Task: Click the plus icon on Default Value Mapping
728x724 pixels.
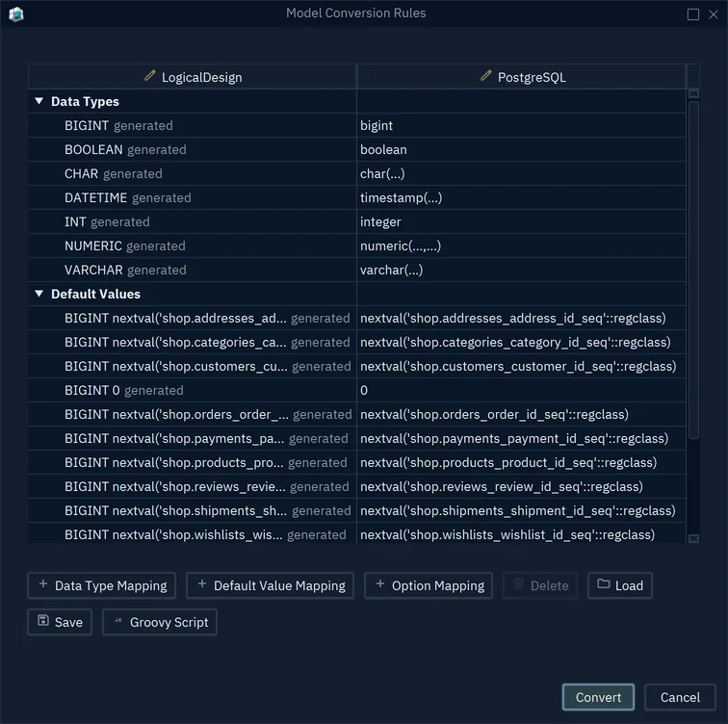Action: coord(202,584)
